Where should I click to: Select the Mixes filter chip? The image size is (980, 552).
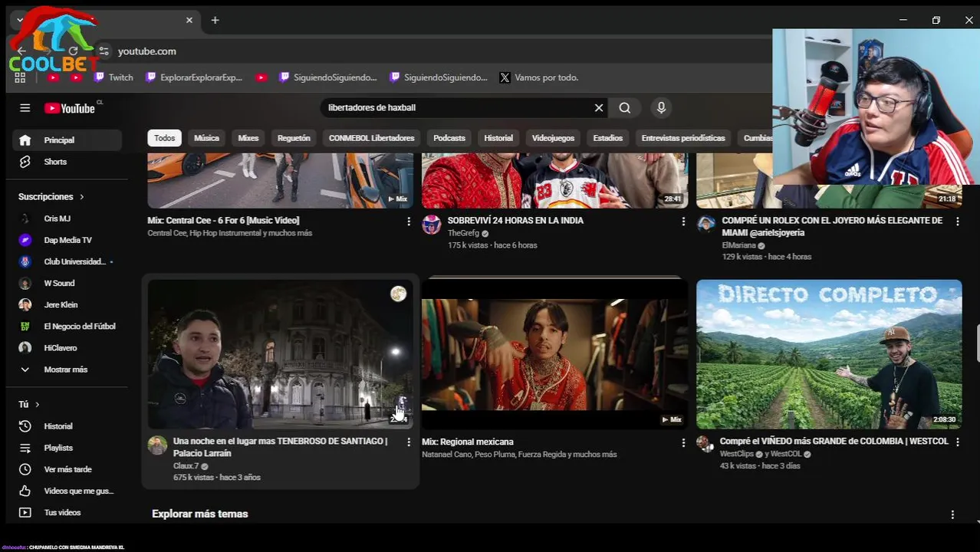pos(248,138)
